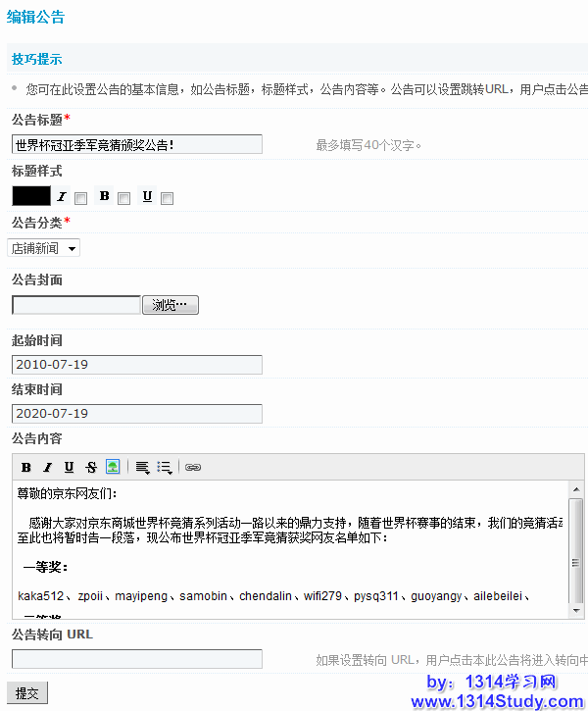
Task: Click the announcement title input field
Action: click(137, 144)
